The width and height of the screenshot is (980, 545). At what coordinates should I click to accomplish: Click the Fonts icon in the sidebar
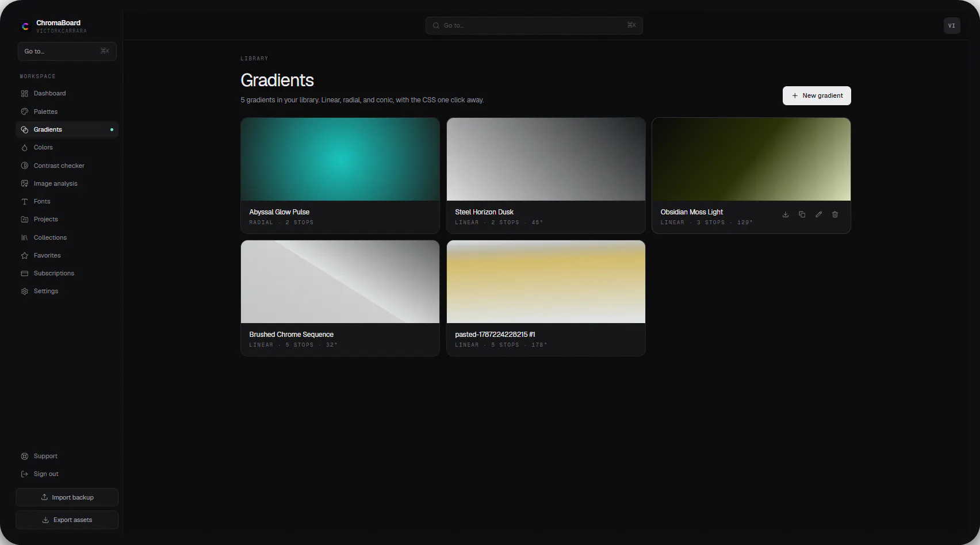pyautogui.click(x=25, y=201)
